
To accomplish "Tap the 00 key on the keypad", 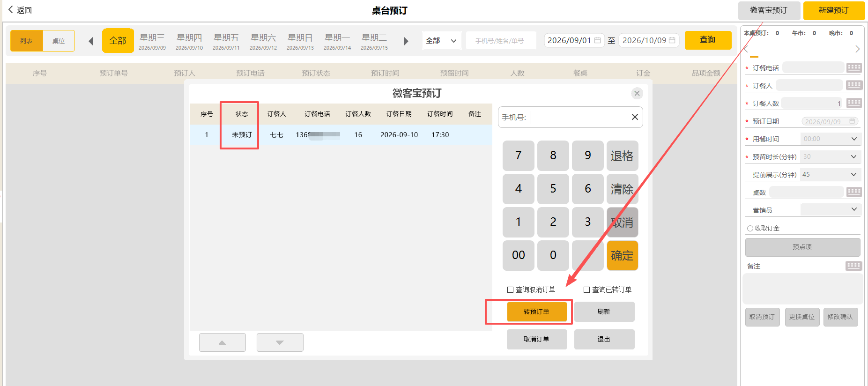I will [x=519, y=255].
